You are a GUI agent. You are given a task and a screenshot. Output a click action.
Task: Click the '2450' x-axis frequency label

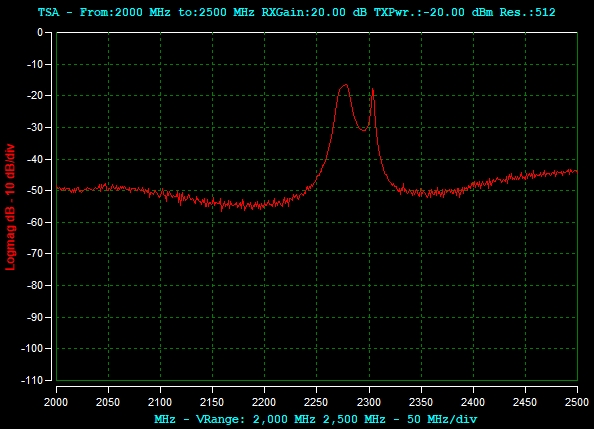click(525, 402)
